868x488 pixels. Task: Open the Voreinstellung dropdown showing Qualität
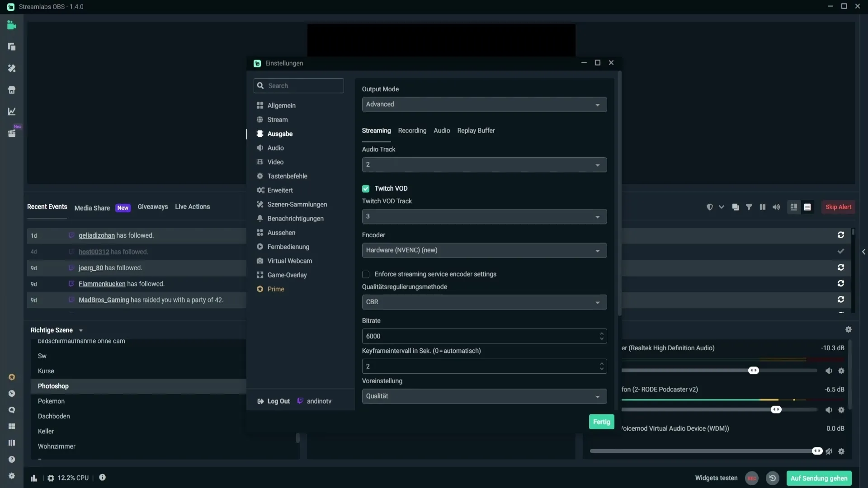tap(484, 396)
